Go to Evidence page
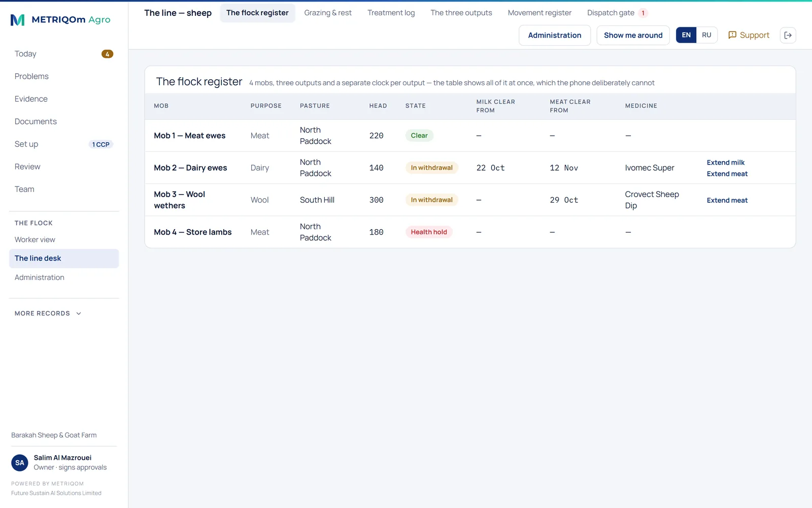 pos(64,99)
